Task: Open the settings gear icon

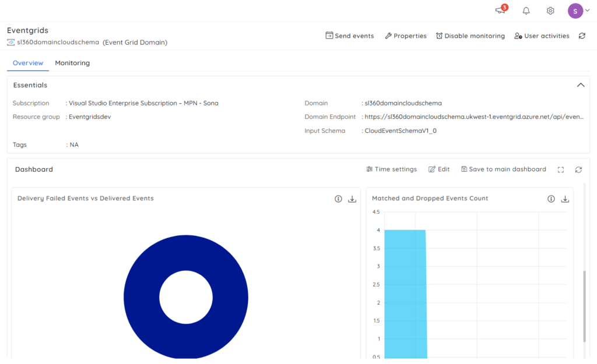Action: click(x=550, y=10)
